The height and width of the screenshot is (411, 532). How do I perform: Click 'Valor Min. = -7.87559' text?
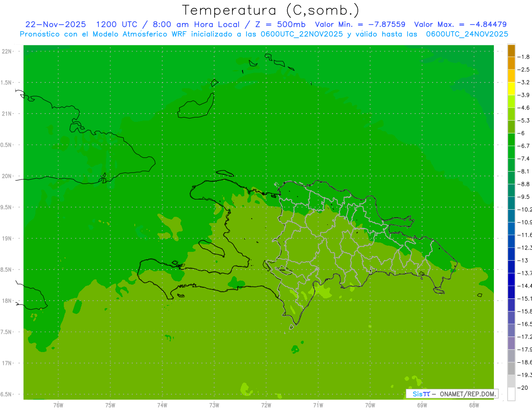click(x=360, y=24)
